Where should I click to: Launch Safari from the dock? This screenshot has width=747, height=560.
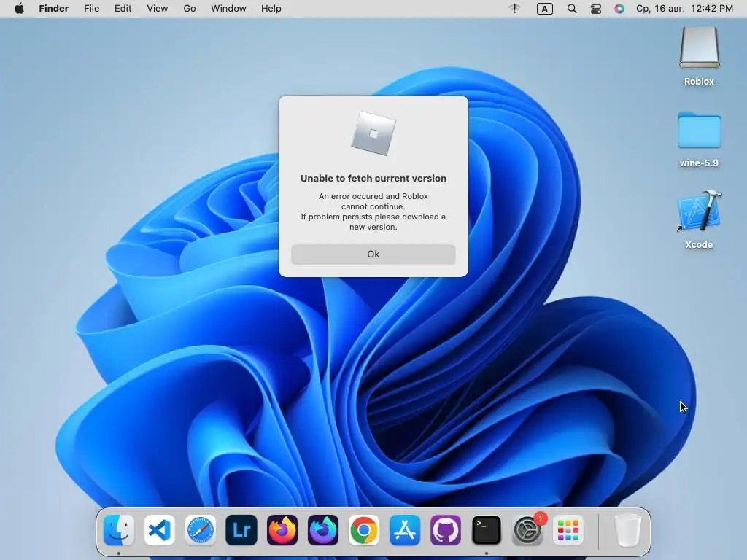click(200, 530)
